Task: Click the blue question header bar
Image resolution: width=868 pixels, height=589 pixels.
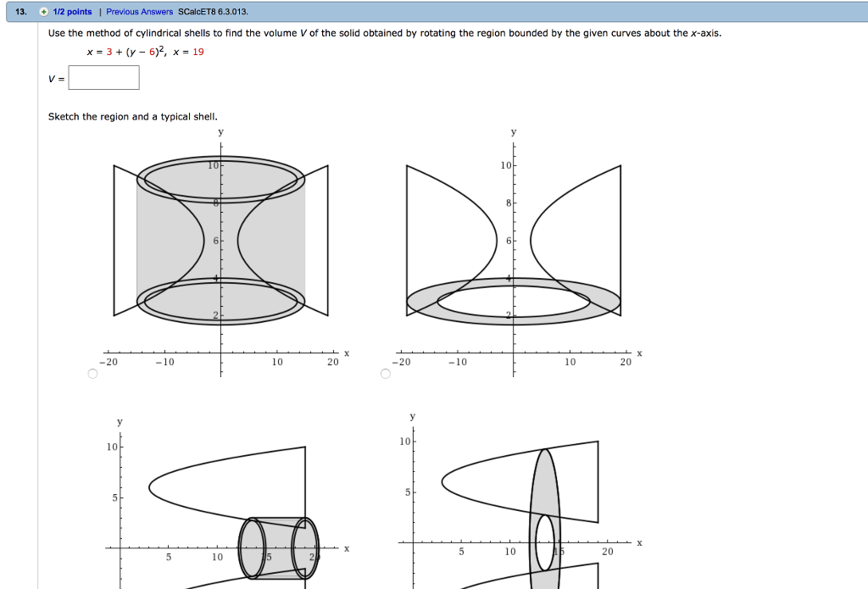Action: click(434, 11)
